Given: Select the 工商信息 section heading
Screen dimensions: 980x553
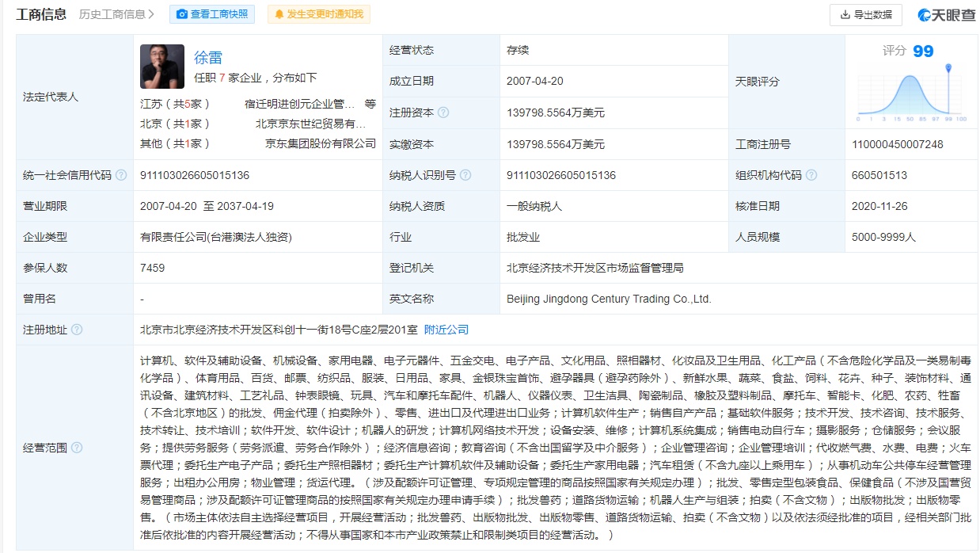Looking at the screenshot, I should pyautogui.click(x=41, y=14).
